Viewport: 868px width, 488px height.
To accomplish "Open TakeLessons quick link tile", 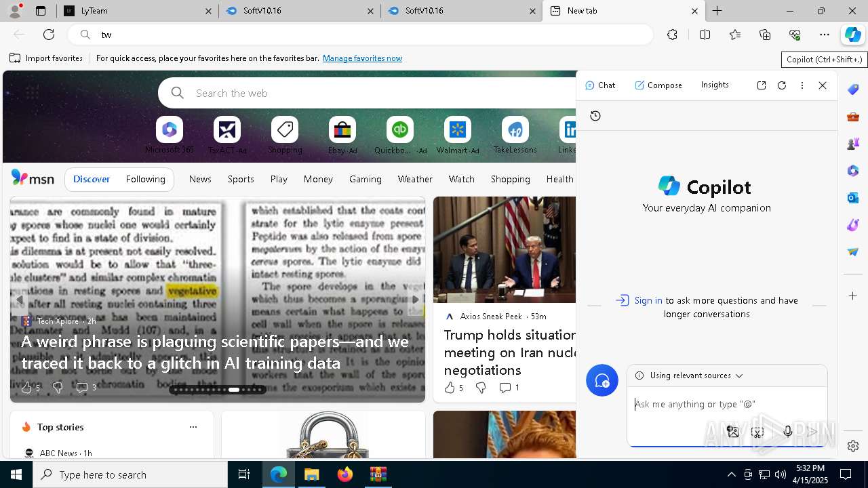I will click(515, 135).
